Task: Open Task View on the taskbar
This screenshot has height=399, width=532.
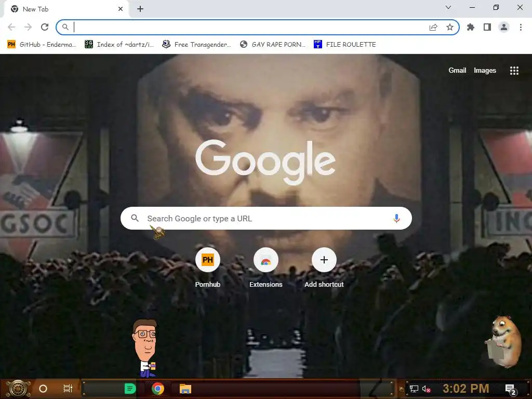Action: point(68,389)
